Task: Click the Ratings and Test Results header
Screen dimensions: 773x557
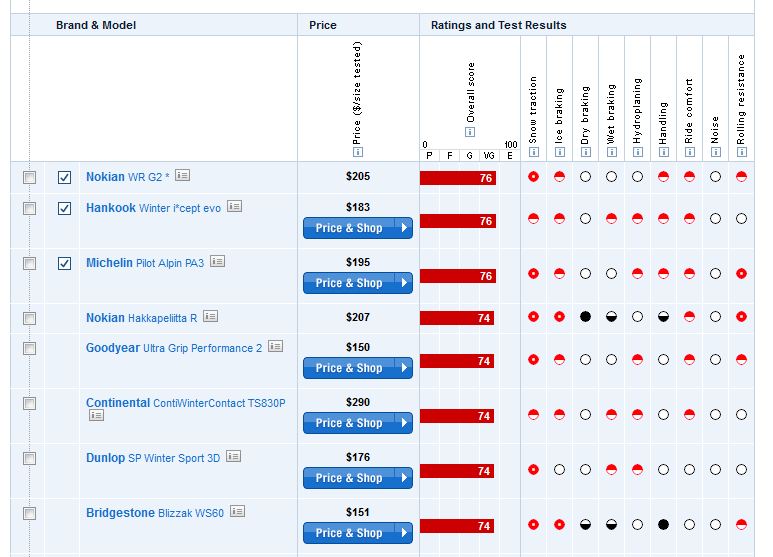Action: click(498, 25)
